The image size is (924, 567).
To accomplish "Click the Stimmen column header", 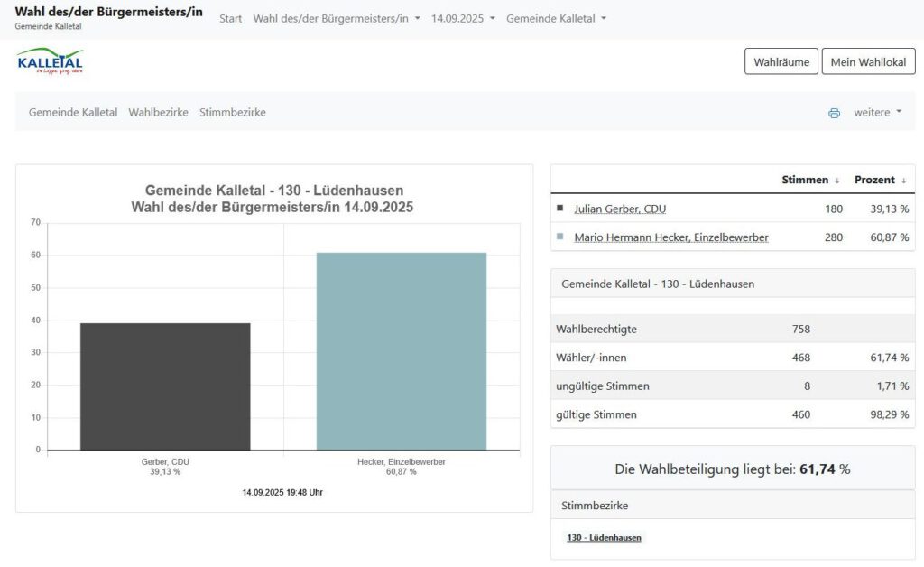I will (x=805, y=180).
